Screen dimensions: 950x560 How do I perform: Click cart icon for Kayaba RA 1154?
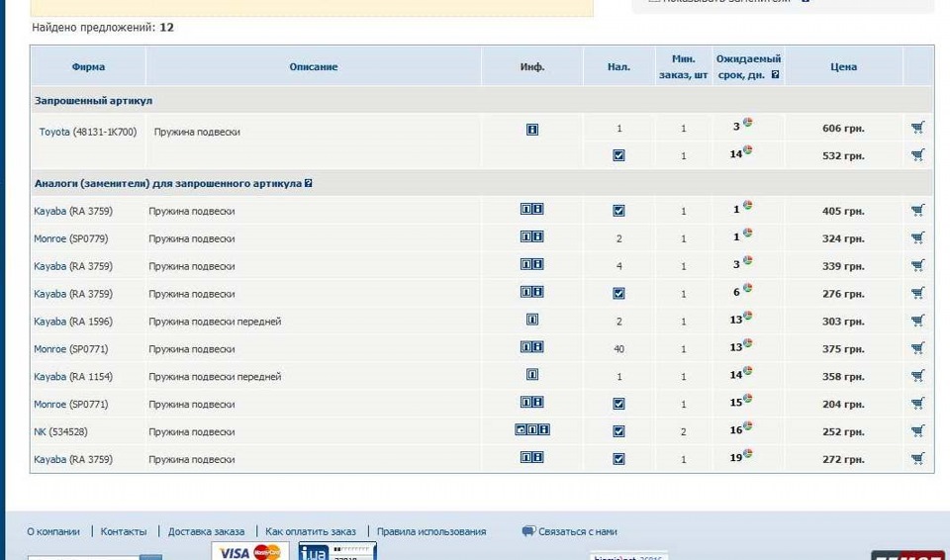[917, 376]
